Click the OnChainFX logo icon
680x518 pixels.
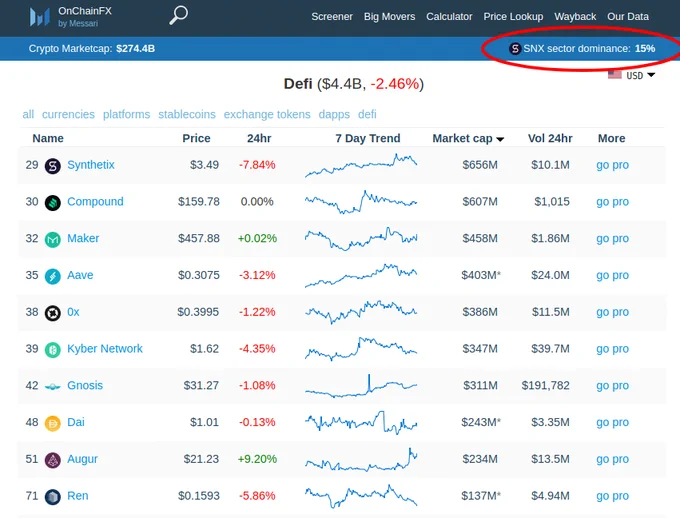pos(39,17)
